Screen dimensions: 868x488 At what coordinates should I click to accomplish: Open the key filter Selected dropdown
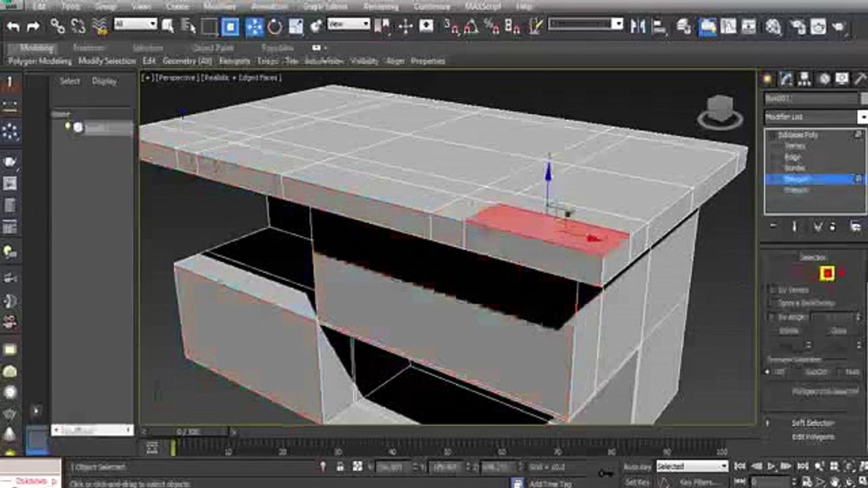point(692,466)
